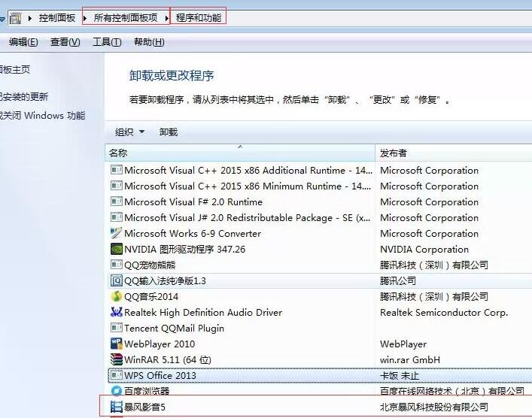Viewport: 532px width, 418px height.
Task: Open the turn Windows 功能 on or off link
Action: click(42, 116)
